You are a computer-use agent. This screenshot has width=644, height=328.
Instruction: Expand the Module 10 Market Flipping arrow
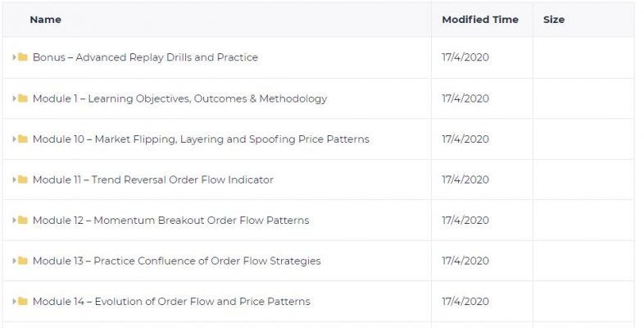coord(15,139)
